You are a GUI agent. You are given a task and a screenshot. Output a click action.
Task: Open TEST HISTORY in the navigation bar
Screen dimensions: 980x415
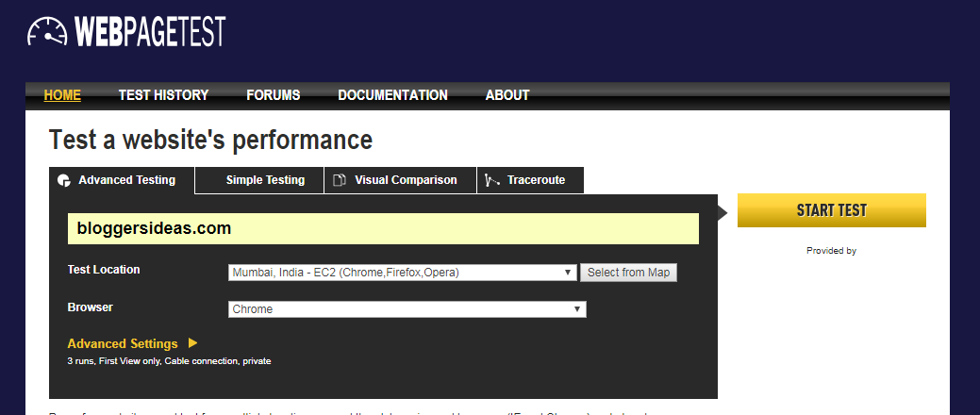click(164, 95)
